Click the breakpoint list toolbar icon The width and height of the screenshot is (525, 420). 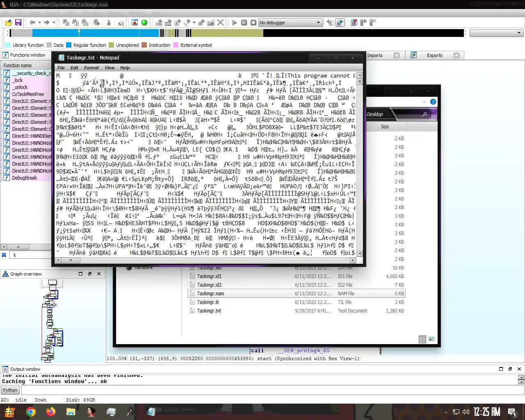coord(354,23)
